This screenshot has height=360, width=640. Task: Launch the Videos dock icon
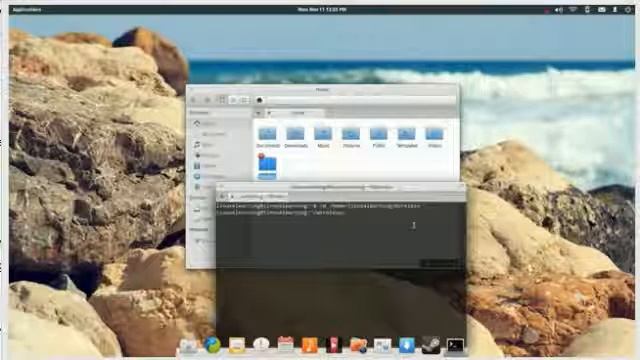[333, 345]
